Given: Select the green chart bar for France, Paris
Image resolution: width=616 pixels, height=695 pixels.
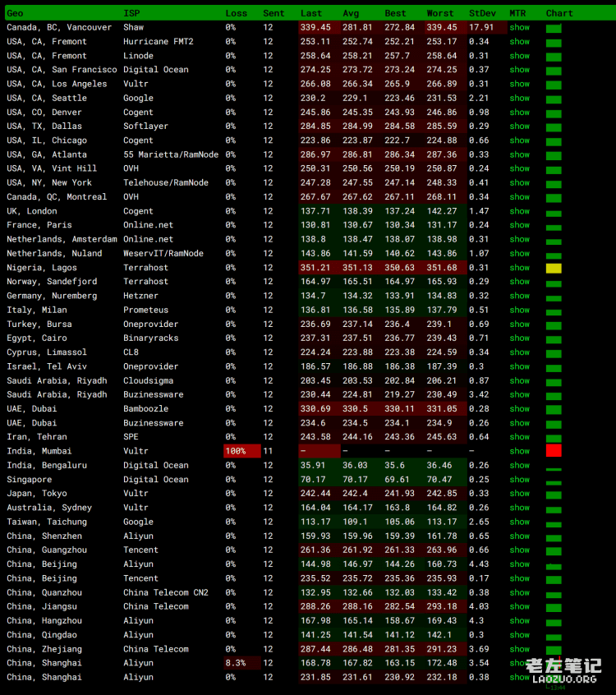Looking at the screenshot, I should click(554, 226).
